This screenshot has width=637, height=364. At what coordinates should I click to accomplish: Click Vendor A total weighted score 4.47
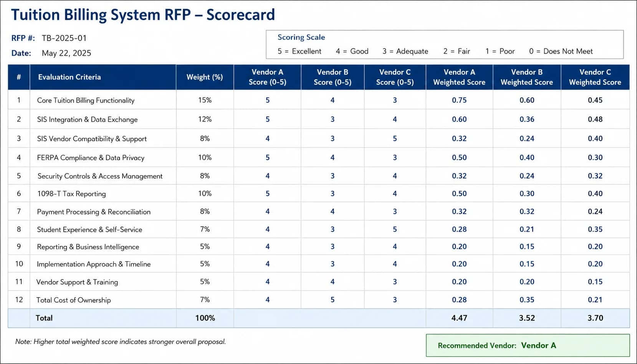459,318
